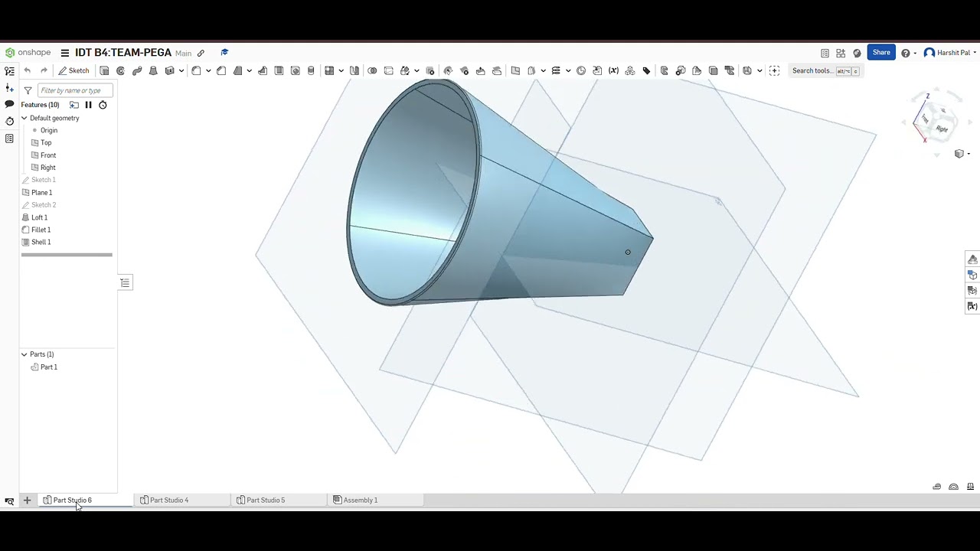Select the Linear pattern tool

[x=329, y=70]
